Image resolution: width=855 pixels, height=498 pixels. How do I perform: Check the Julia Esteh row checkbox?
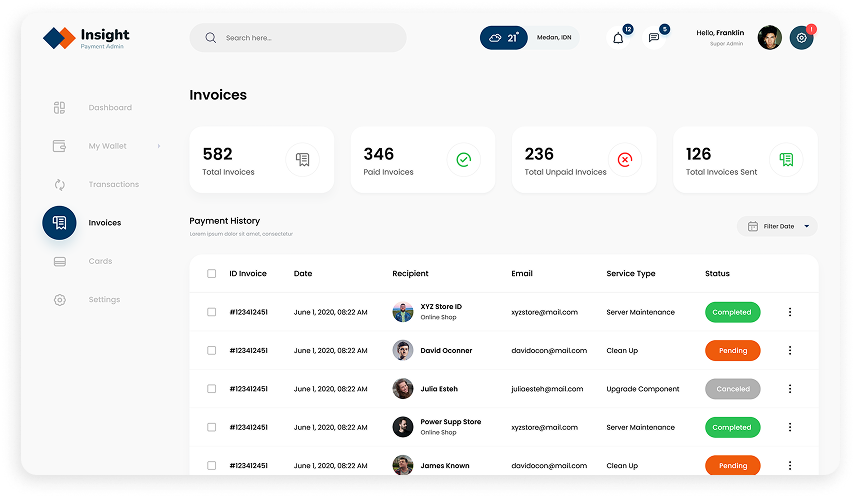pos(212,389)
